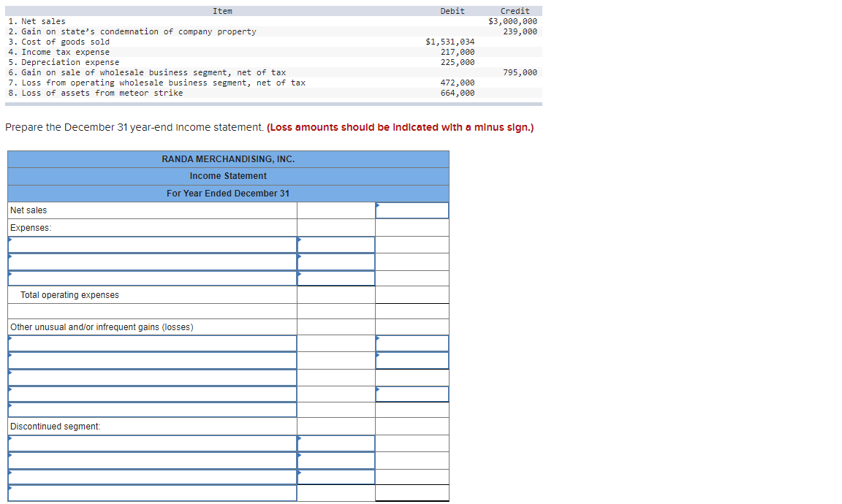Click Prepare the December 31 year-end instruction
This screenshot has height=504, width=842.
[134, 127]
